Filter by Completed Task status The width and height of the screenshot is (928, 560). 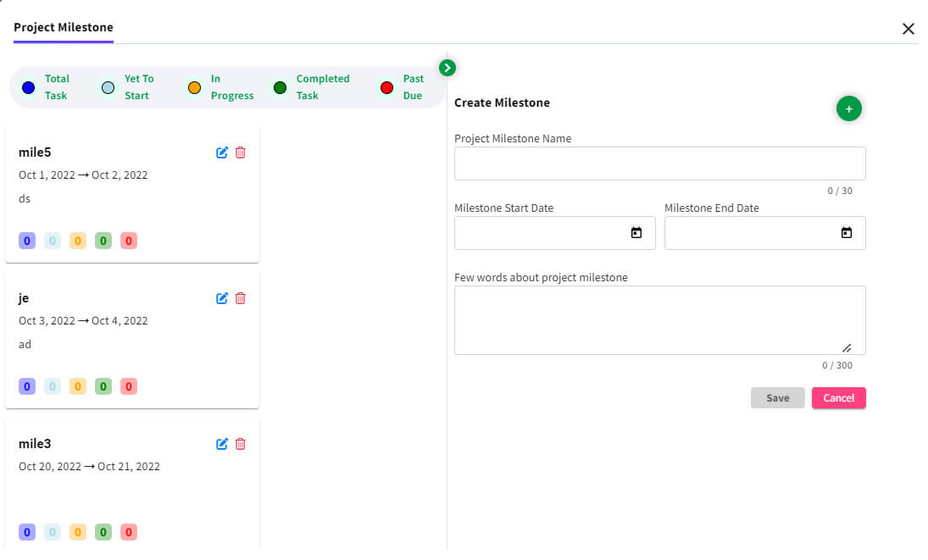tap(280, 86)
